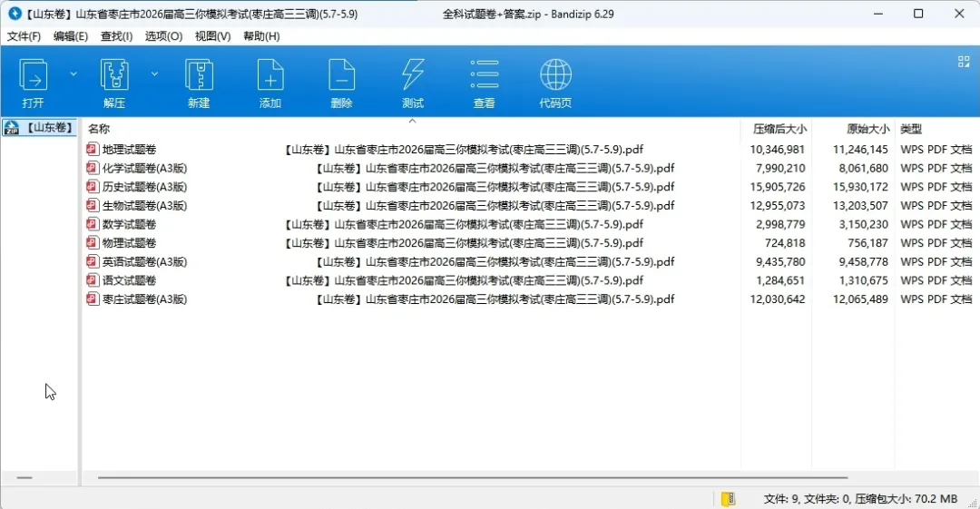
Task: Maximize the Bandizip window
Action: pos(918,14)
